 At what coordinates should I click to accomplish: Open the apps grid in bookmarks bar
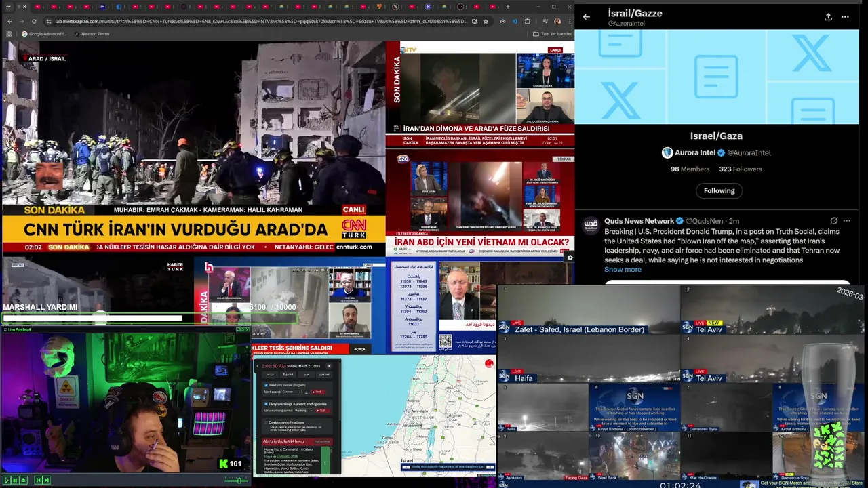pos(9,34)
